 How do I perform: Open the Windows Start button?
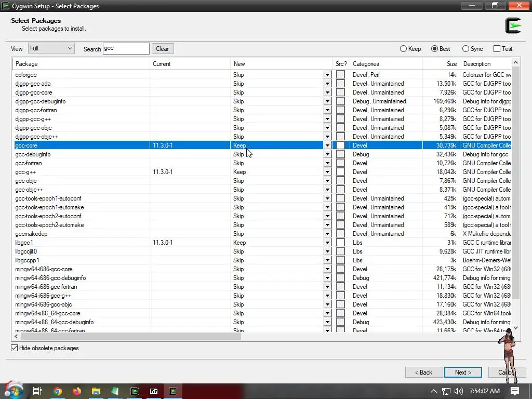tap(14, 391)
